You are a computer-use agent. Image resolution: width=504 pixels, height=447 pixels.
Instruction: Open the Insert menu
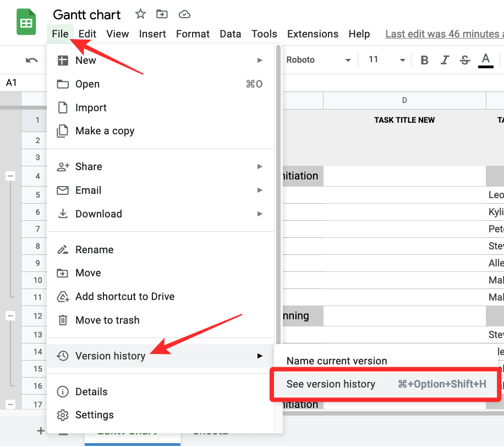152,34
